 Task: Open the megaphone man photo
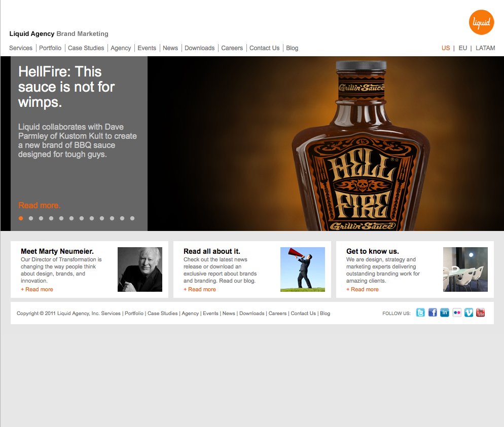(303, 269)
